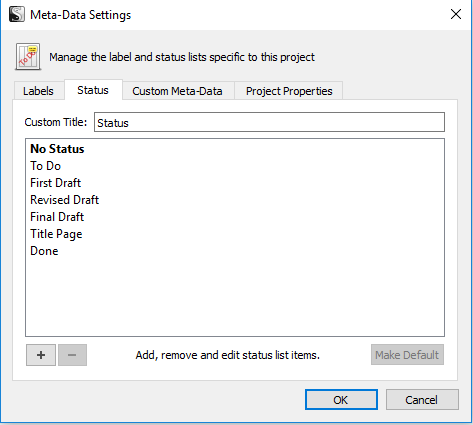Select the To Do status item

(x=235, y=166)
